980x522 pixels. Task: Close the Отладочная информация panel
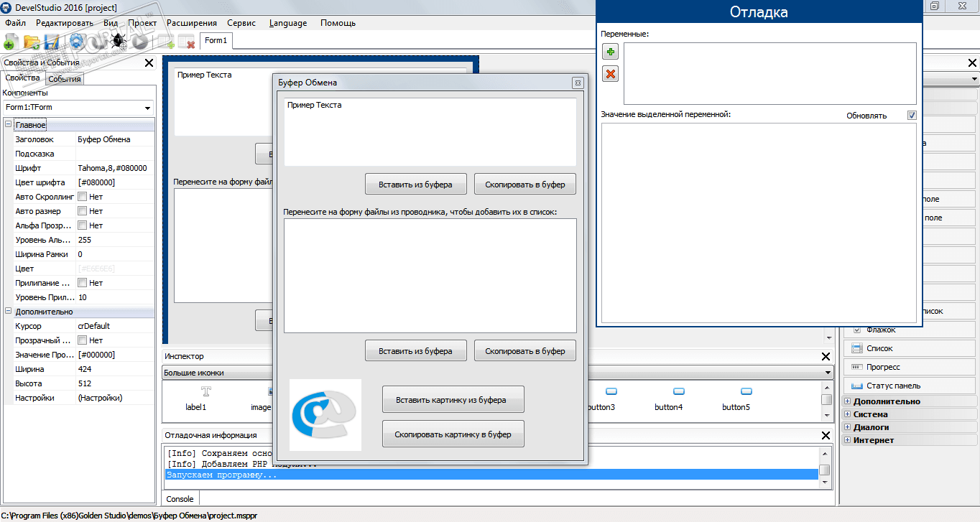(826, 435)
